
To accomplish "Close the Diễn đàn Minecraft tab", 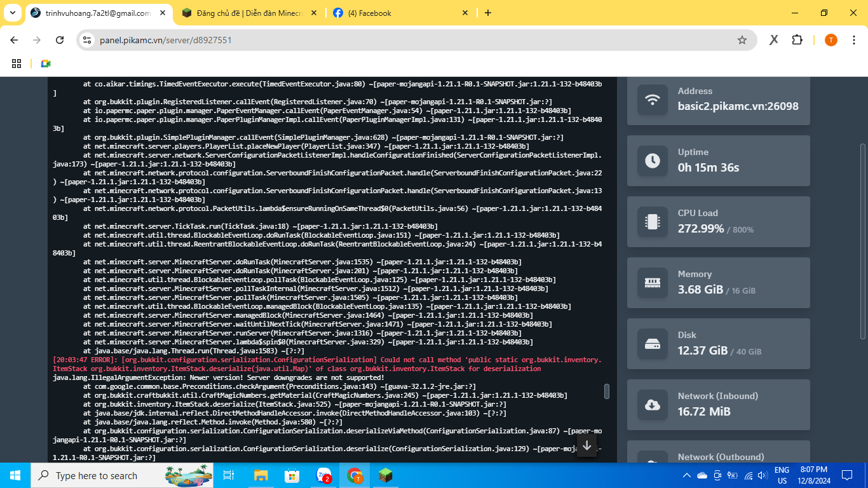I will [x=313, y=13].
